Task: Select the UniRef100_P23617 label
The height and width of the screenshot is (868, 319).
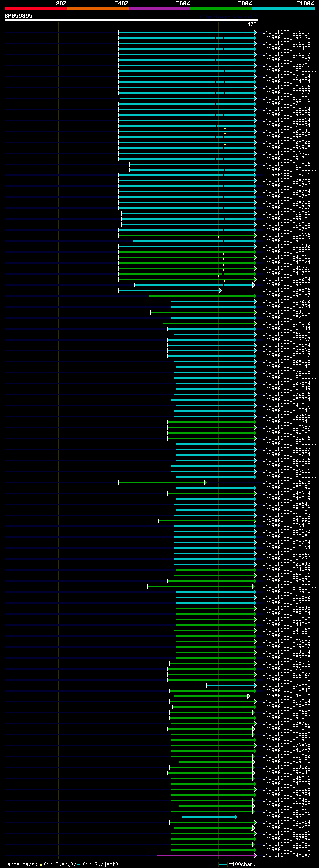Action: click(x=286, y=355)
